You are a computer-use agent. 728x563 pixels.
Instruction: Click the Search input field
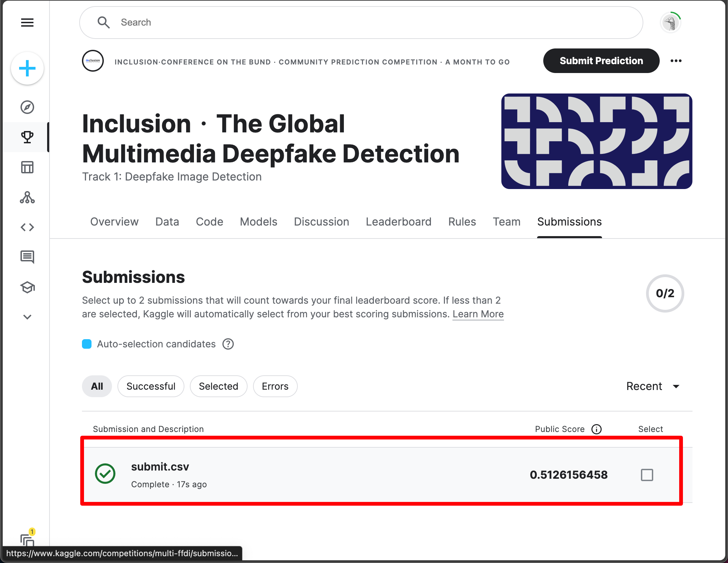coord(361,22)
